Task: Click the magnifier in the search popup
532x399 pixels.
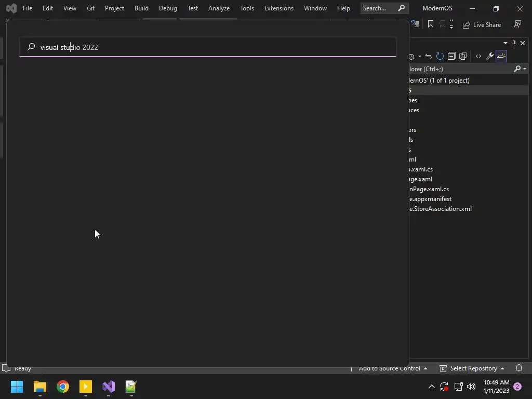Action: (31, 46)
